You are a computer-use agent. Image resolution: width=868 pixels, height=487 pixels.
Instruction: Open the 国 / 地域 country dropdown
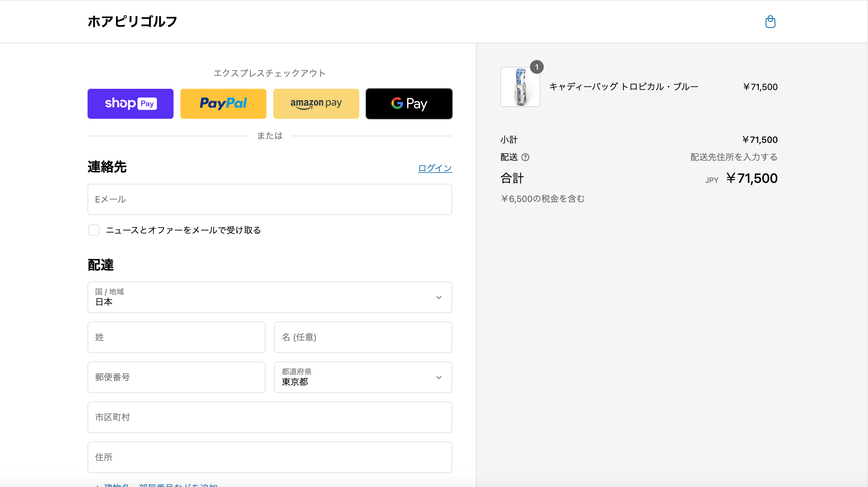point(263,297)
